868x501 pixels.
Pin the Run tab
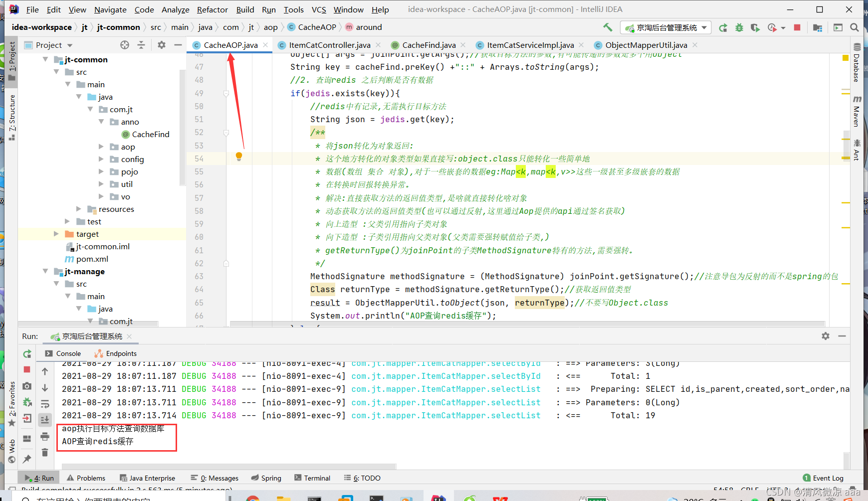(27, 459)
